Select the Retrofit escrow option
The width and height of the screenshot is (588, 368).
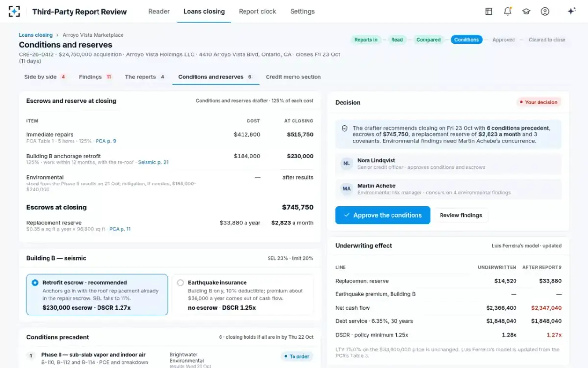pyautogui.click(x=97, y=294)
